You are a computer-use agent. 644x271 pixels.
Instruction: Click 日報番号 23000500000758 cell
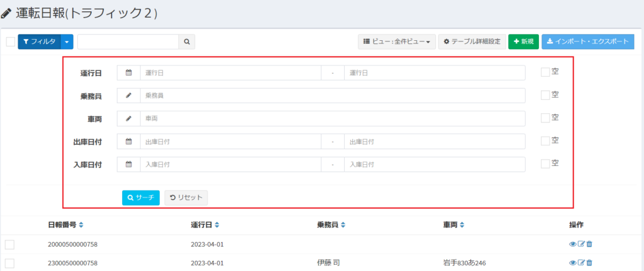pyautogui.click(x=73, y=263)
